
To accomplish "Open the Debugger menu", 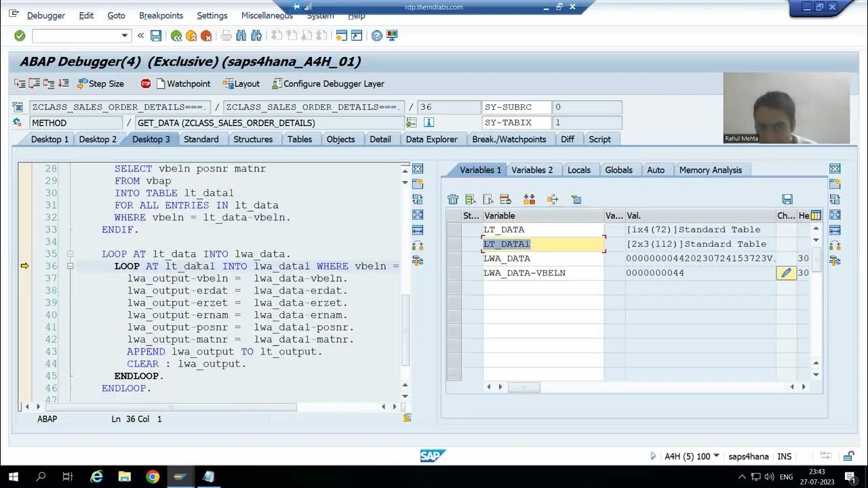I will [x=46, y=15].
